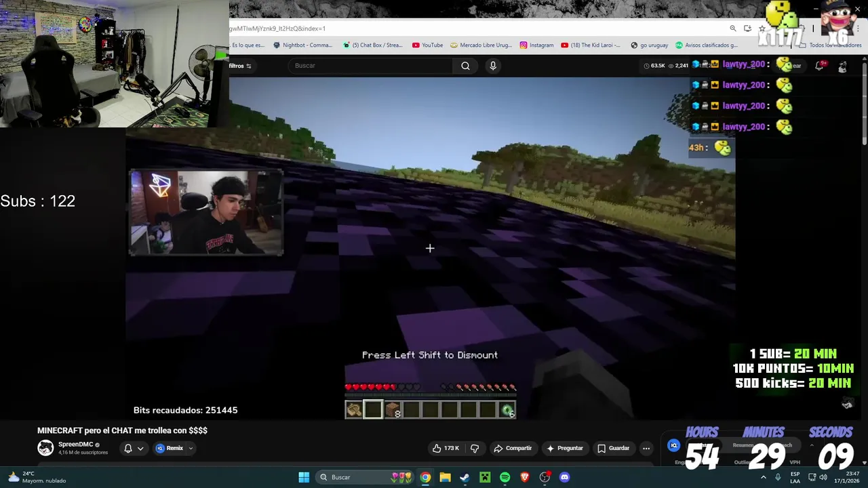The image size is (868, 488).
Task: Open Spotify from the taskbar
Action: (505, 477)
